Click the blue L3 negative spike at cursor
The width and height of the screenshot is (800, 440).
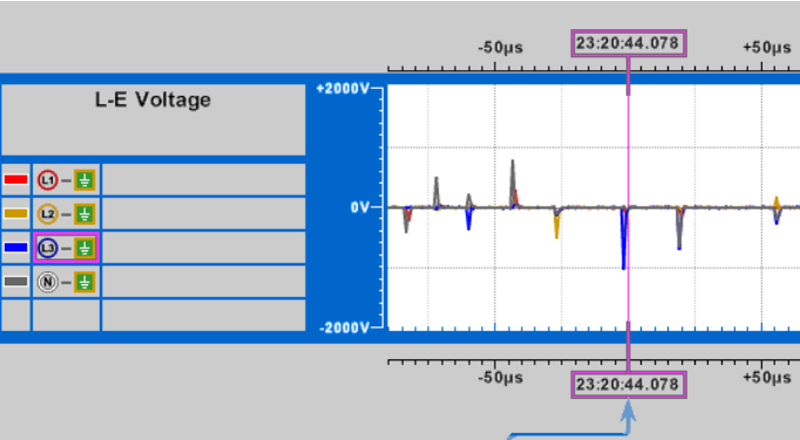tap(623, 238)
